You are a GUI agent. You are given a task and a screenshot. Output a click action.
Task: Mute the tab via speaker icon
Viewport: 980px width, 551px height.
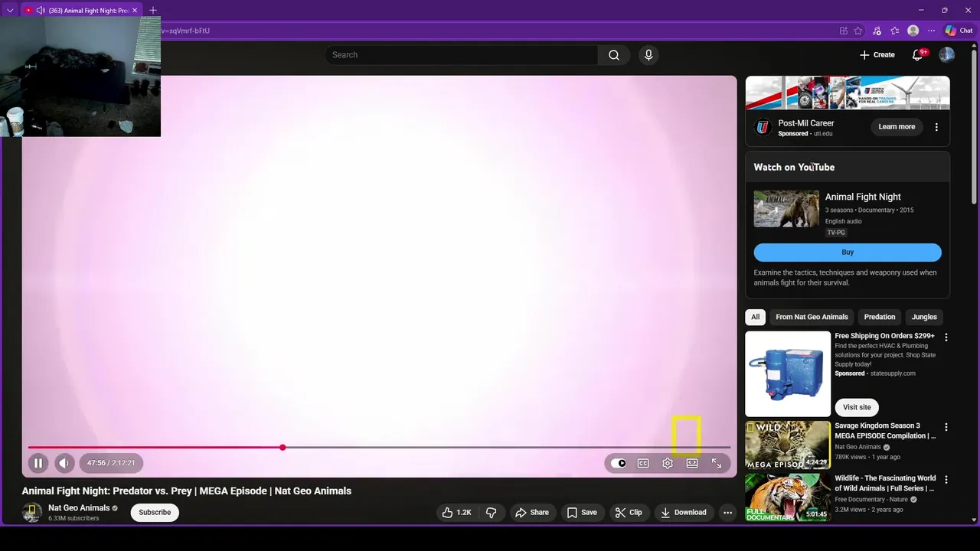pos(40,11)
